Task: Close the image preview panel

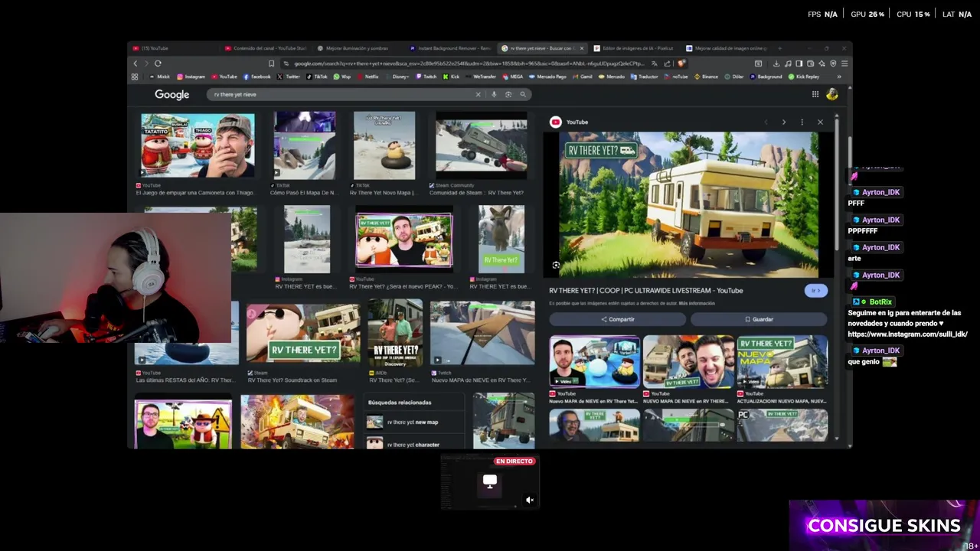Action: [820, 122]
